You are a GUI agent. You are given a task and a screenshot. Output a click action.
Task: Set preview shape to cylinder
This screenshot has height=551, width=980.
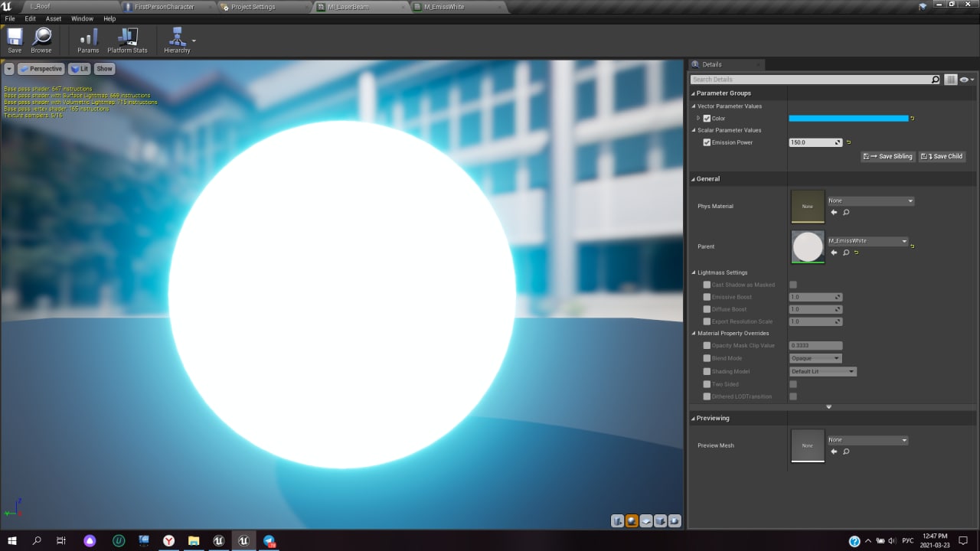pos(617,521)
